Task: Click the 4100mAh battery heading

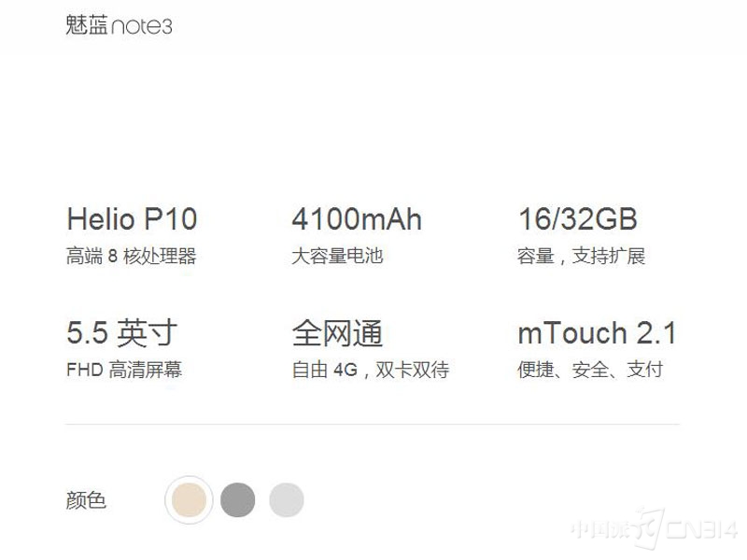Action: click(x=357, y=219)
